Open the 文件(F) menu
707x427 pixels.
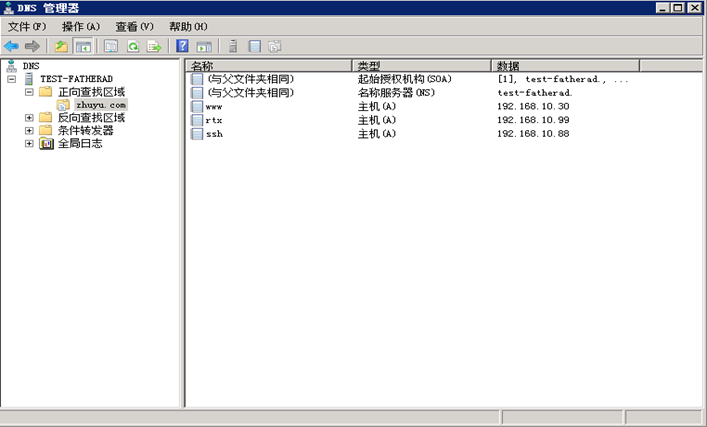(x=27, y=27)
